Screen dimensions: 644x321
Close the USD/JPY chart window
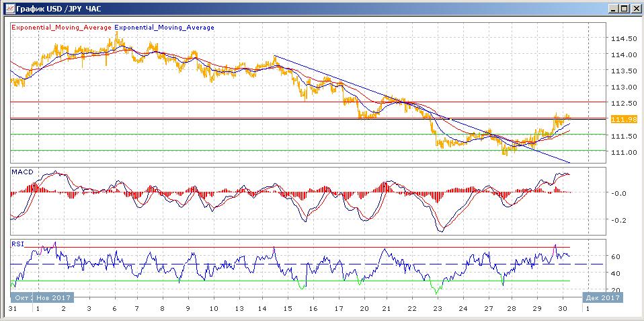point(635,8)
